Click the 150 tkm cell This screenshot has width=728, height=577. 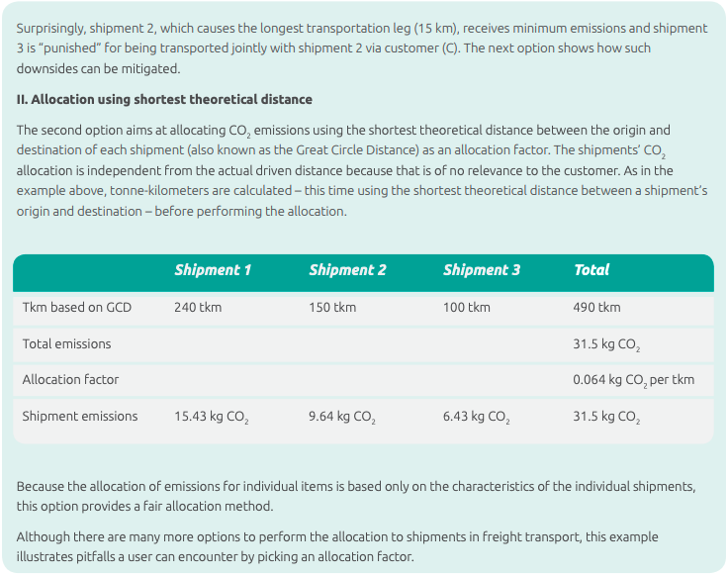[332, 308]
